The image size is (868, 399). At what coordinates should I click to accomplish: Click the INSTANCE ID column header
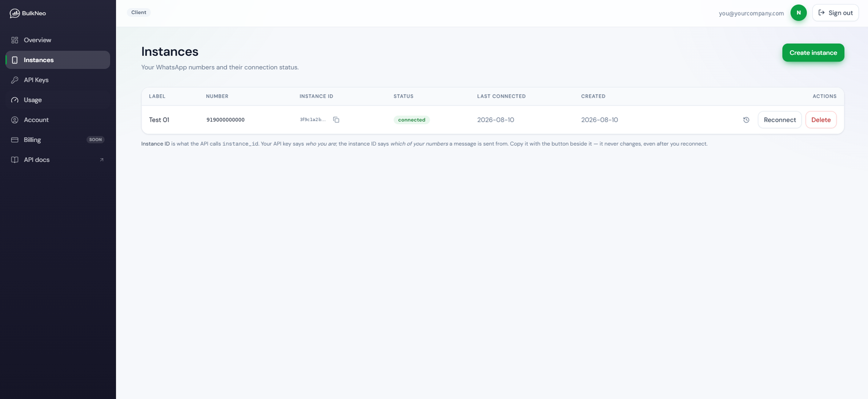click(x=316, y=97)
